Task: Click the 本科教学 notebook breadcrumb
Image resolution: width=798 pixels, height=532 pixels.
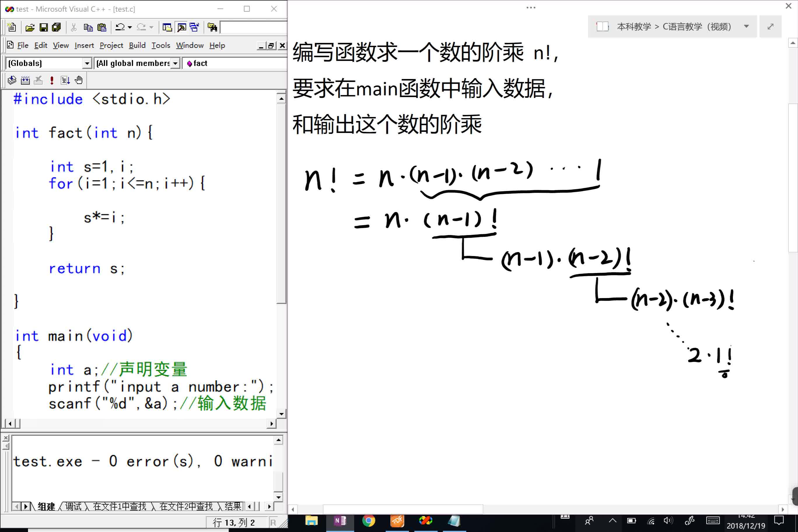Action: tap(634, 27)
